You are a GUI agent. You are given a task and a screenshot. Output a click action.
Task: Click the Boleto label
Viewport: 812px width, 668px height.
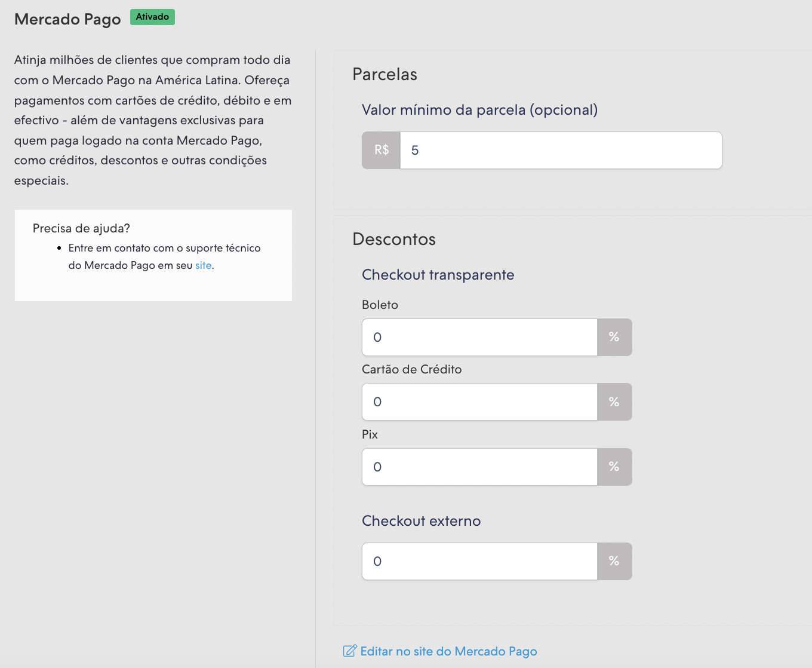tap(380, 305)
